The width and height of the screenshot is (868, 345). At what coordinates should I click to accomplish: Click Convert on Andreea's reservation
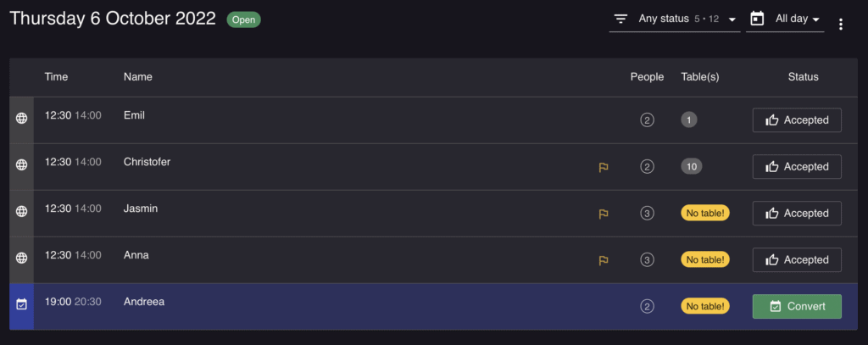[x=797, y=306]
